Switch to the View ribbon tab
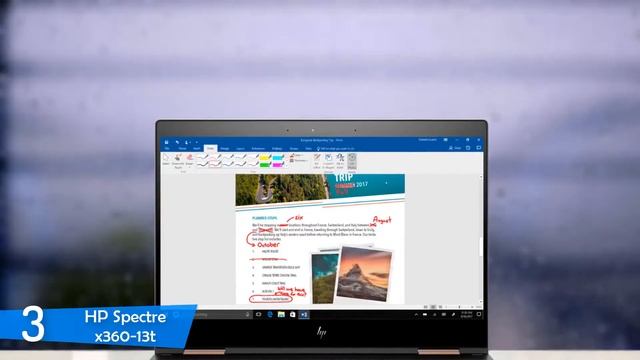 309,149
